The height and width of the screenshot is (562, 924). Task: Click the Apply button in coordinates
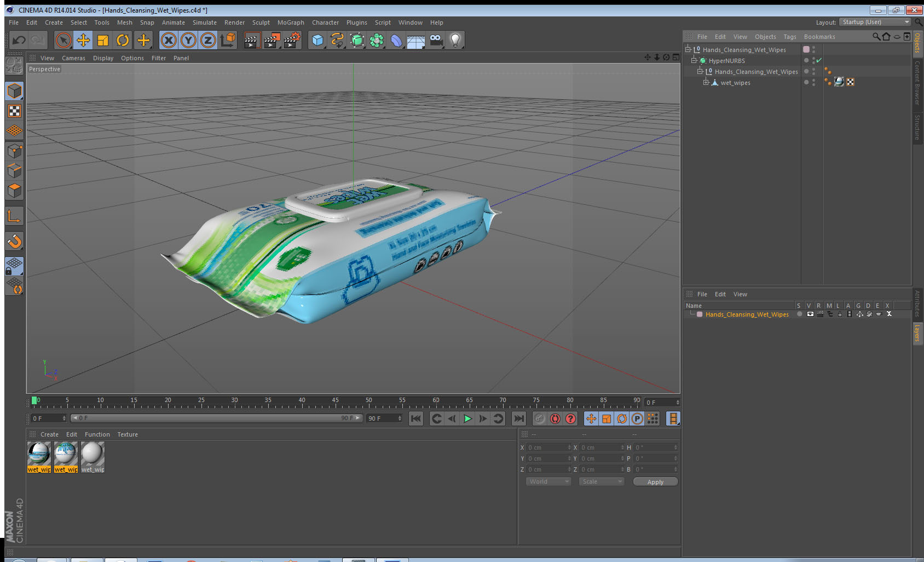tap(655, 482)
